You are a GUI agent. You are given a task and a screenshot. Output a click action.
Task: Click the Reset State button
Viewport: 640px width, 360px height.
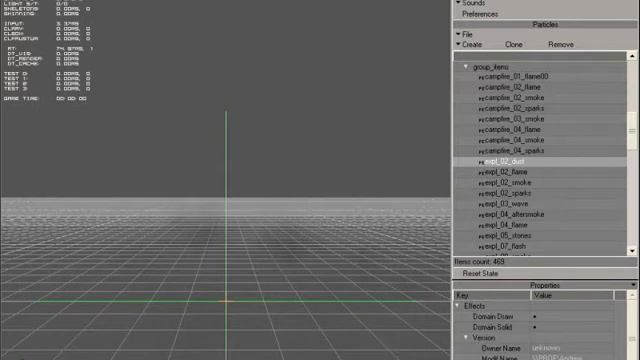(480, 273)
